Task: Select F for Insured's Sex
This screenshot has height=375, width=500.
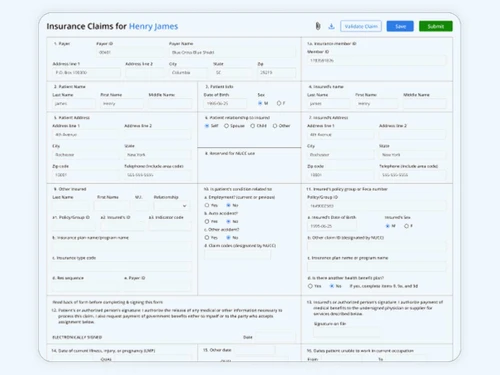Action: [406, 226]
